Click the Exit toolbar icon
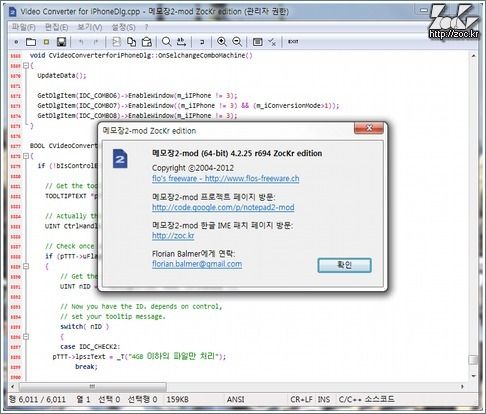 point(293,42)
